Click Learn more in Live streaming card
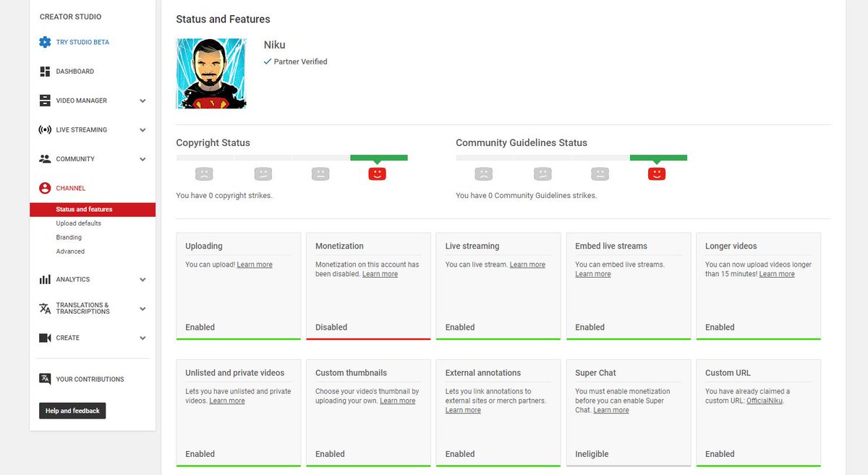Screen dimensions: 868x475 point(527,265)
